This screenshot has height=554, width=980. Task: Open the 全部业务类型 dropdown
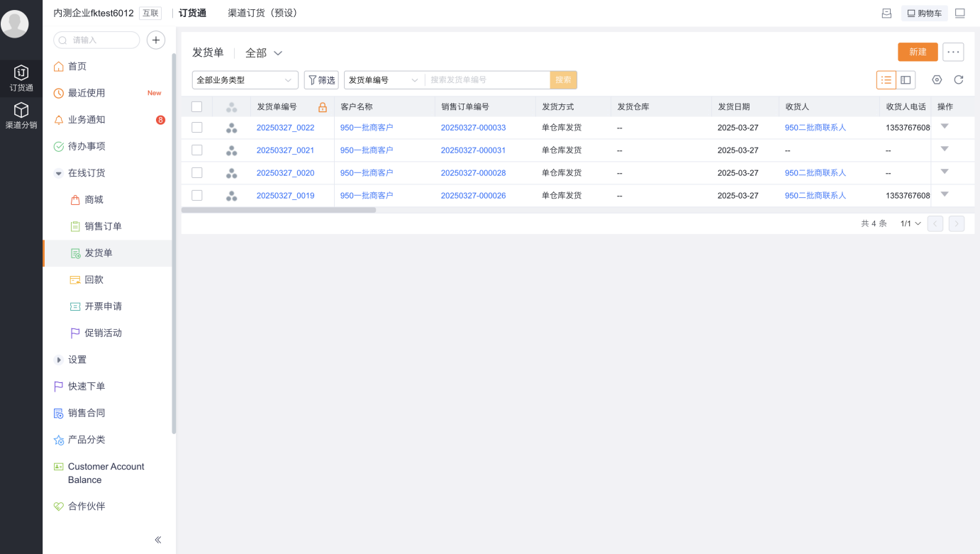tap(245, 80)
